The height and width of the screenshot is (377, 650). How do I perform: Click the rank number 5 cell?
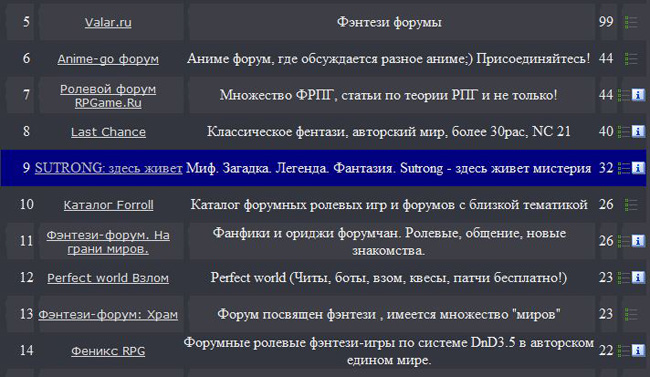point(26,22)
